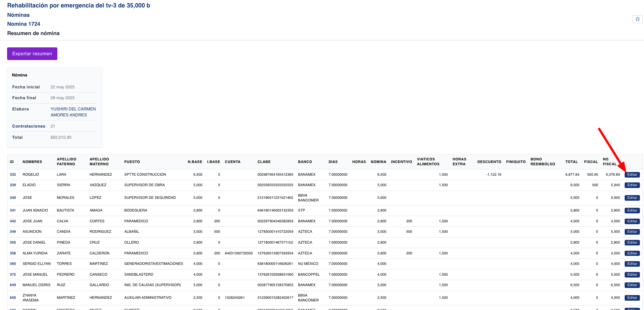Image resolution: width=644 pixels, height=310 pixels.
Task: Open employee ID 650 link
Action: coord(13,298)
